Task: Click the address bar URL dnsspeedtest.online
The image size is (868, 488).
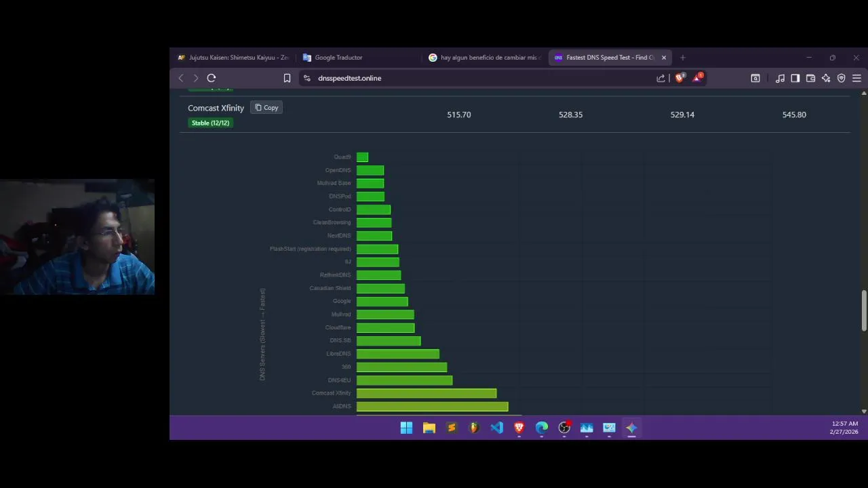Action: coord(350,78)
